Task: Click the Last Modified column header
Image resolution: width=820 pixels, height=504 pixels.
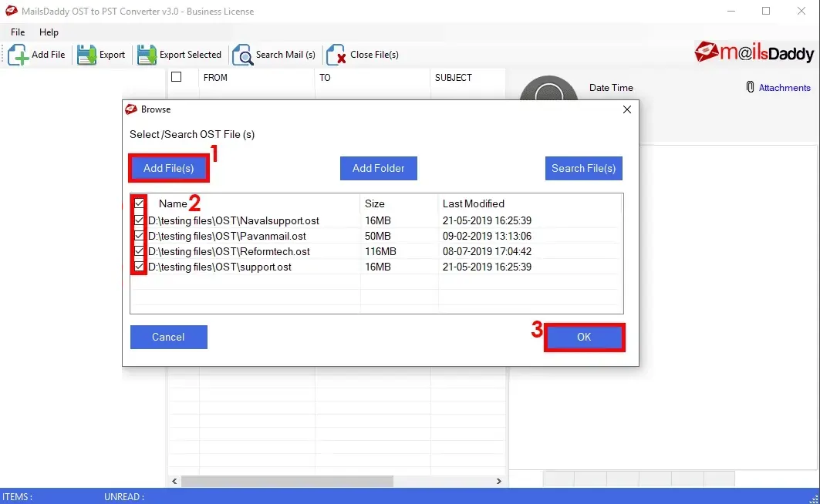Action: pyautogui.click(x=474, y=203)
